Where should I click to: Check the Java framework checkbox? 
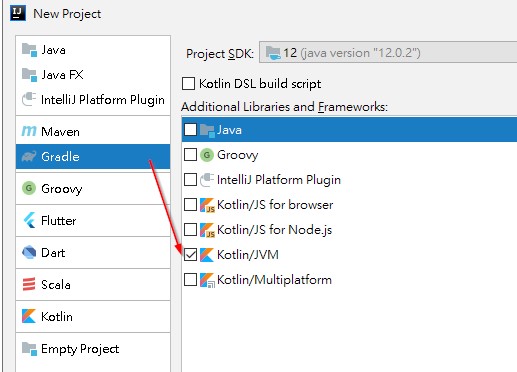point(190,130)
